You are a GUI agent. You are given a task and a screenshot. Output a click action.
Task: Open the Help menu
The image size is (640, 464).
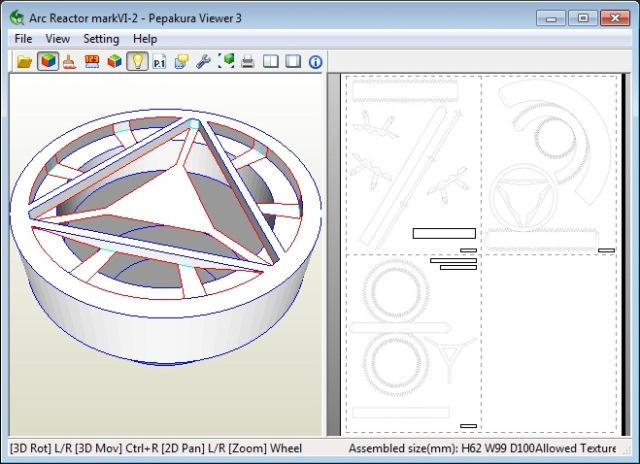pyautogui.click(x=145, y=39)
